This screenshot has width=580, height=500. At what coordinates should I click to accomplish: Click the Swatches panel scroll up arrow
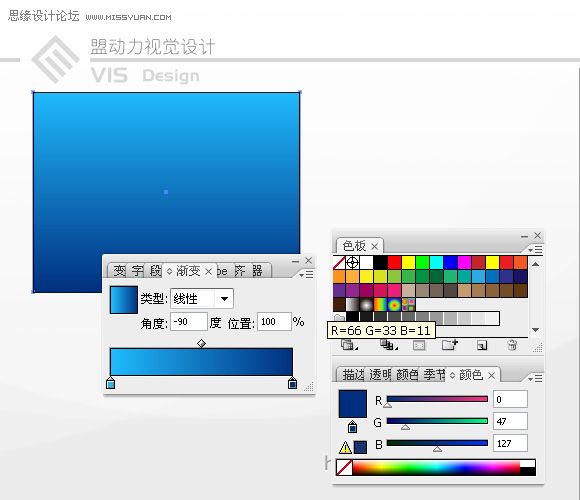click(535, 264)
